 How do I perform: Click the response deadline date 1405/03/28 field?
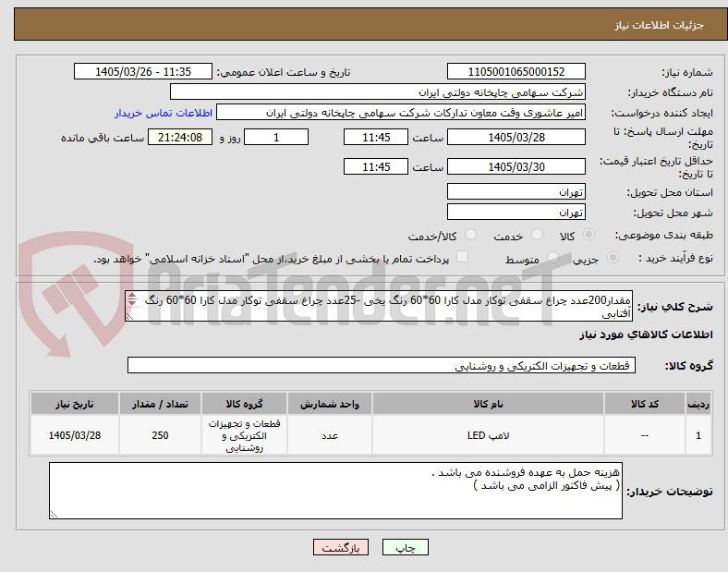516,138
